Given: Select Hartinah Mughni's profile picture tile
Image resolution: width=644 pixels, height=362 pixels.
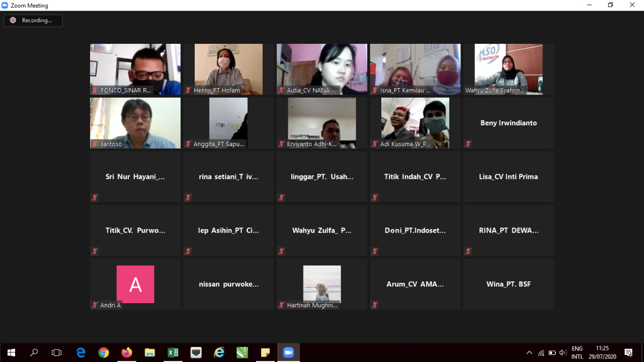Looking at the screenshot, I should (321, 283).
